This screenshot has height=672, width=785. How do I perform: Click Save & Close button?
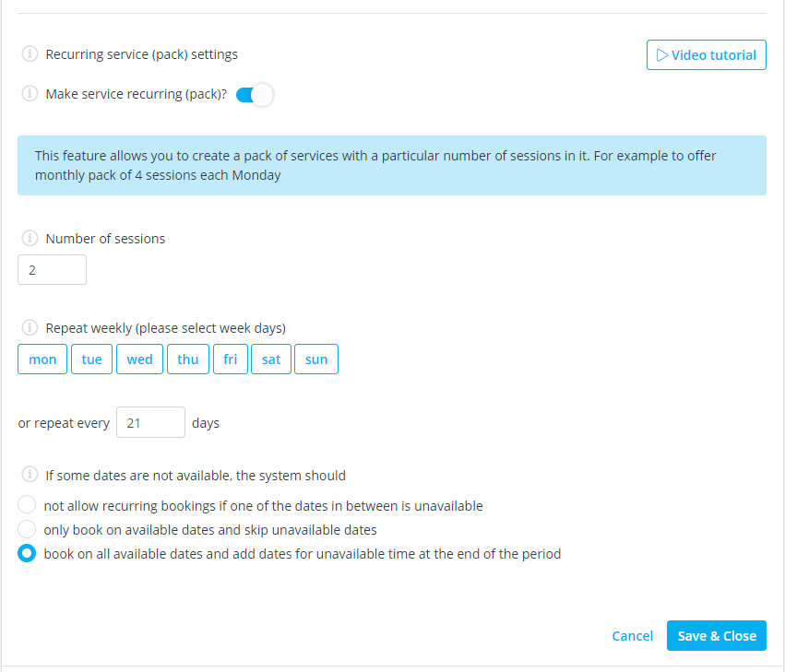pyautogui.click(x=717, y=635)
